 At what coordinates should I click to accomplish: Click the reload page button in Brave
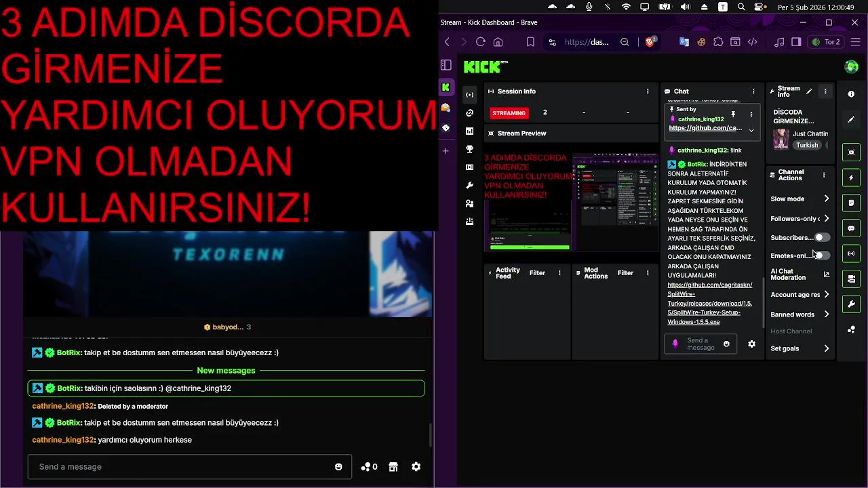[480, 42]
